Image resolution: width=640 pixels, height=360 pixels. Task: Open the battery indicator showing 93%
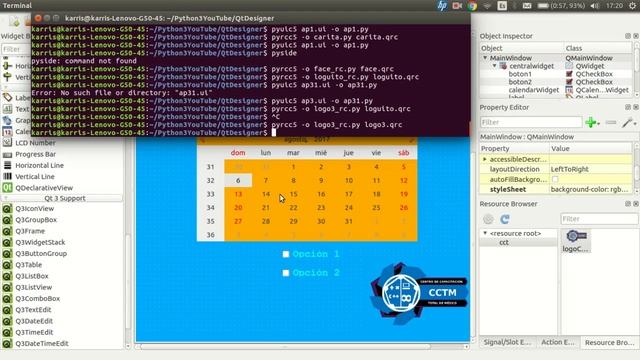[x=561, y=6]
